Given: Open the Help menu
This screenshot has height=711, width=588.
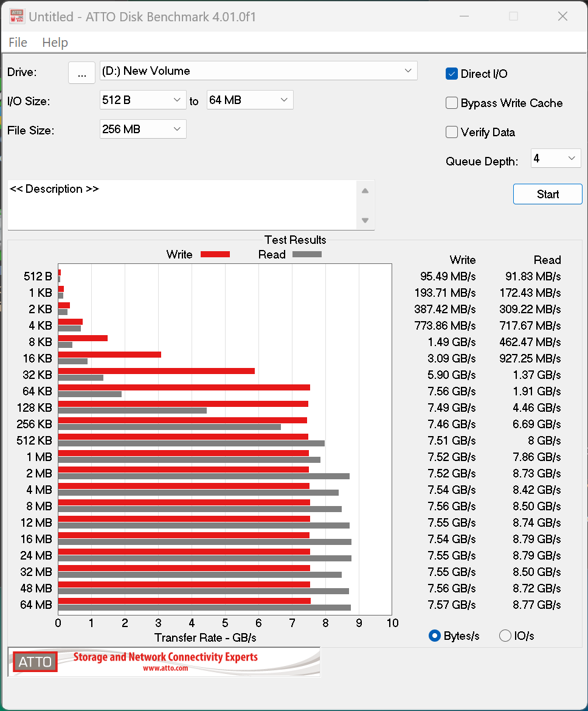Looking at the screenshot, I should point(55,43).
